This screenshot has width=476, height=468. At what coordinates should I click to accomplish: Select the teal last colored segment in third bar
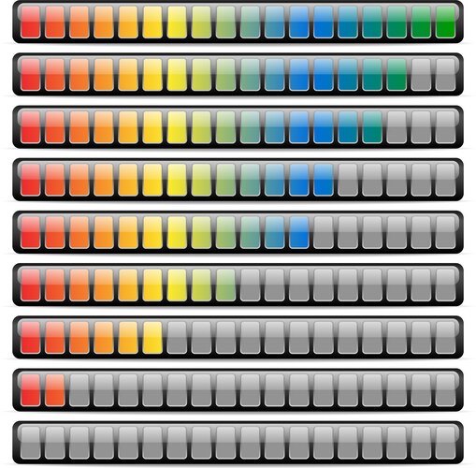point(372,127)
